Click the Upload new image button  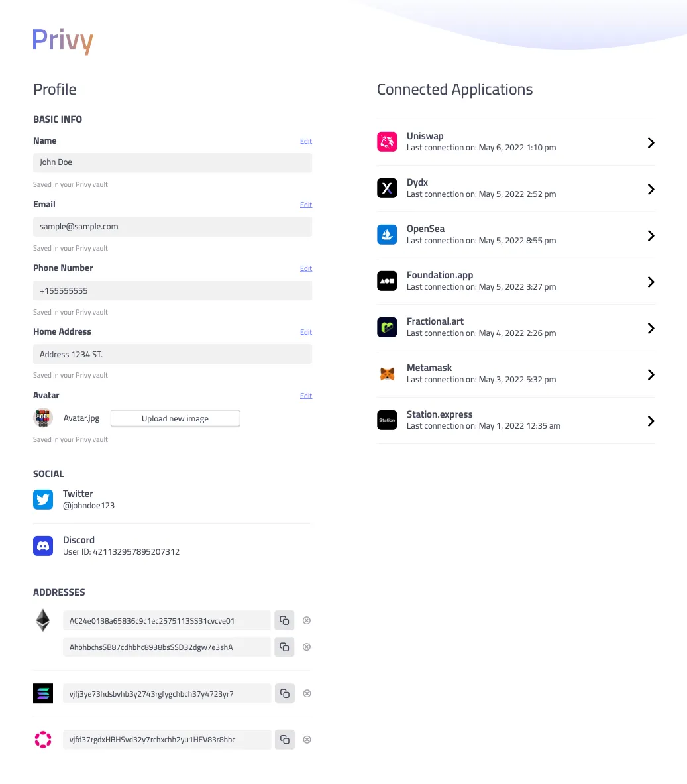(175, 419)
